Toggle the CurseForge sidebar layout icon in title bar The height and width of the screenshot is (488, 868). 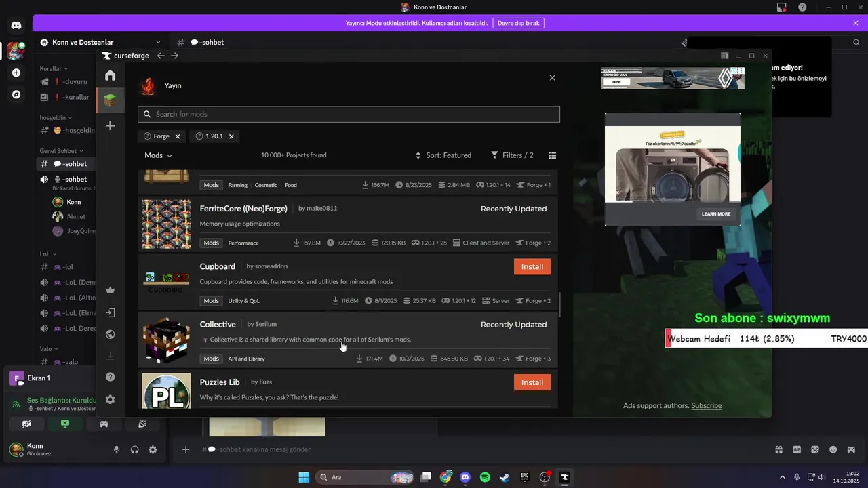(x=724, y=56)
